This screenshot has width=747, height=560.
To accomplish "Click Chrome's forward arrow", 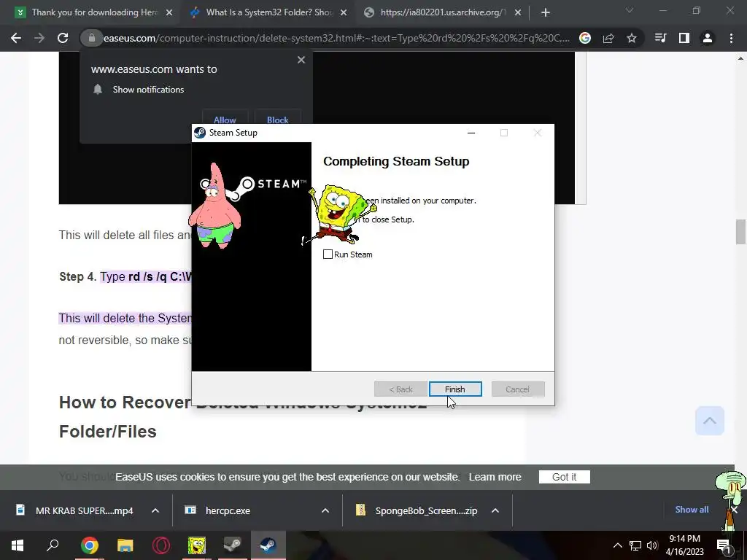I will pos(39,38).
